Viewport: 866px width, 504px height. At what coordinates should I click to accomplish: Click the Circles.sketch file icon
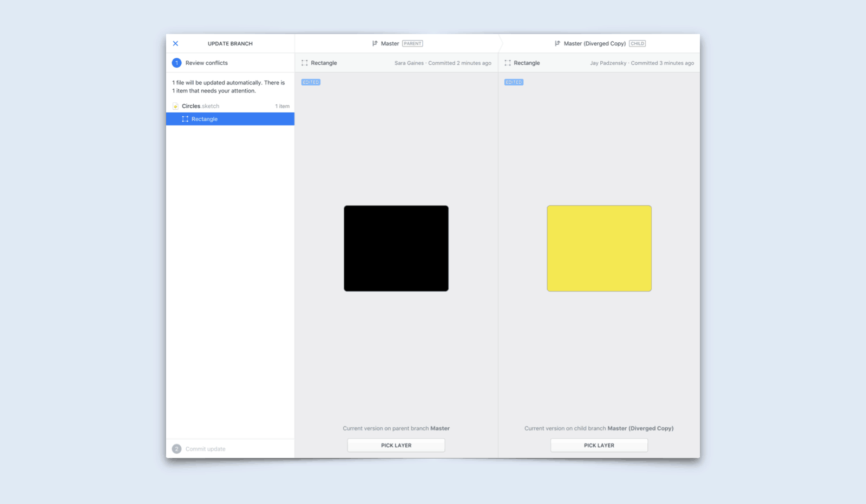(x=175, y=107)
